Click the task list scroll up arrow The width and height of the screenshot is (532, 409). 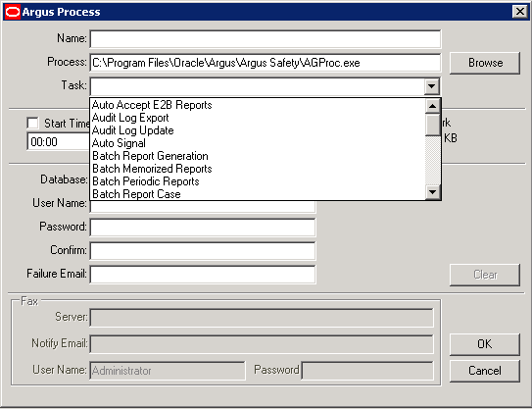tap(433, 106)
